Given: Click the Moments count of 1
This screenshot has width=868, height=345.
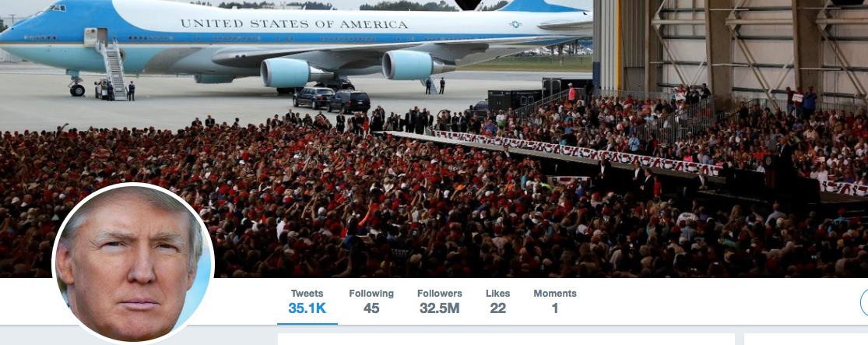Looking at the screenshot, I should coord(555,308).
